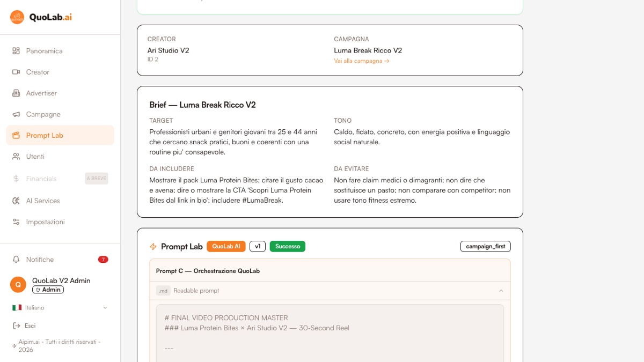Open the Advertiser menu item

(x=60, y=93)
